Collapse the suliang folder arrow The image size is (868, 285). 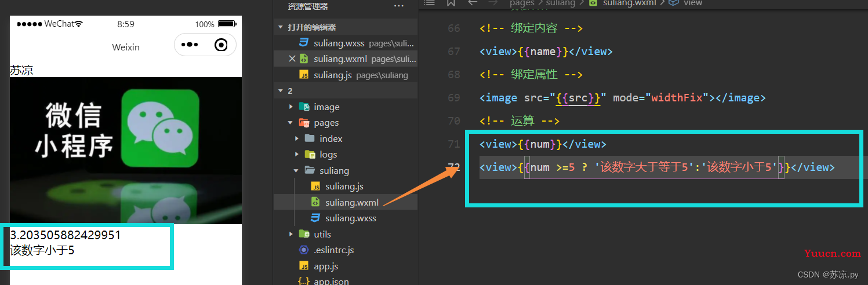(x=297, y=170)
